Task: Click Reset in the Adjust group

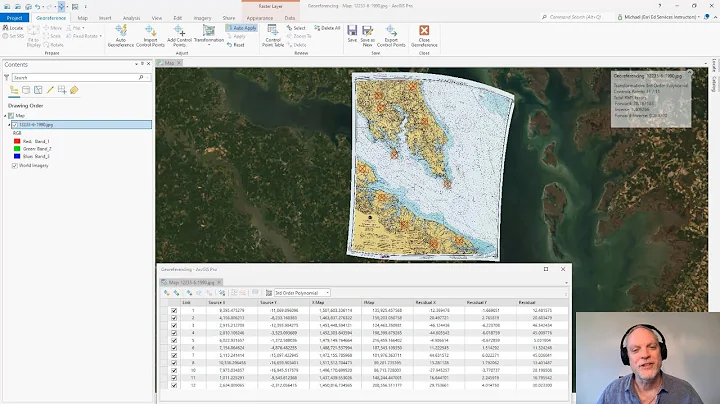Action: coord(236,45)
